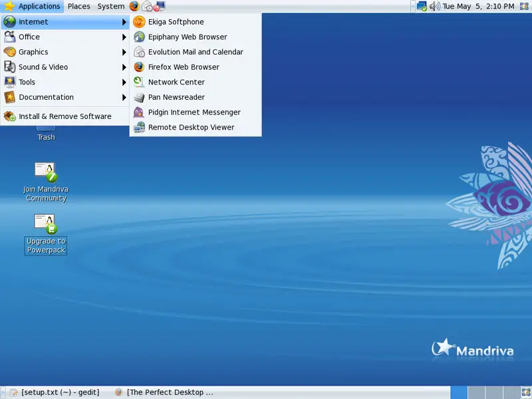The image size is (532, 399).
Task: Open Network Center
Action: tap(196, 82)
